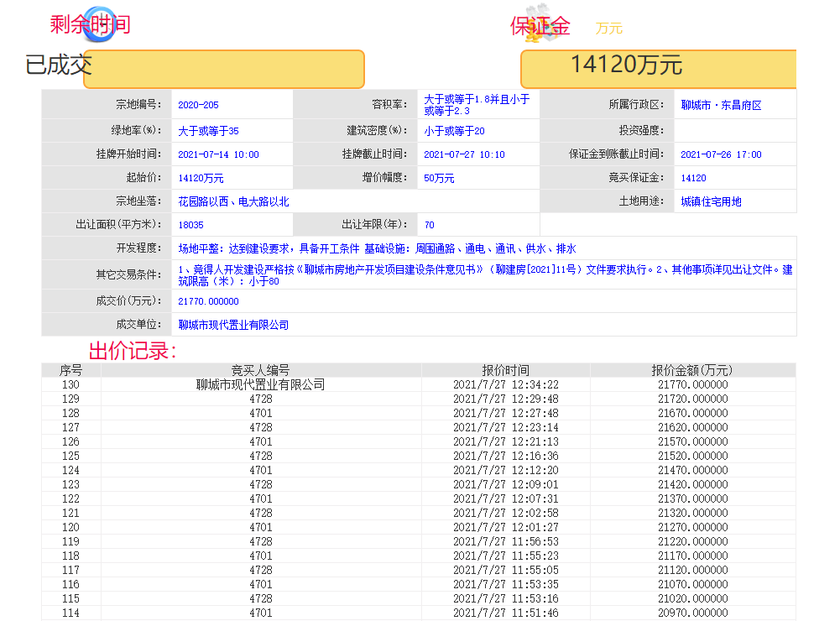The width and height of the screenshot is (840, 621).
Task: Select parcel number 2020-205
Action: [x=198, y=106]
